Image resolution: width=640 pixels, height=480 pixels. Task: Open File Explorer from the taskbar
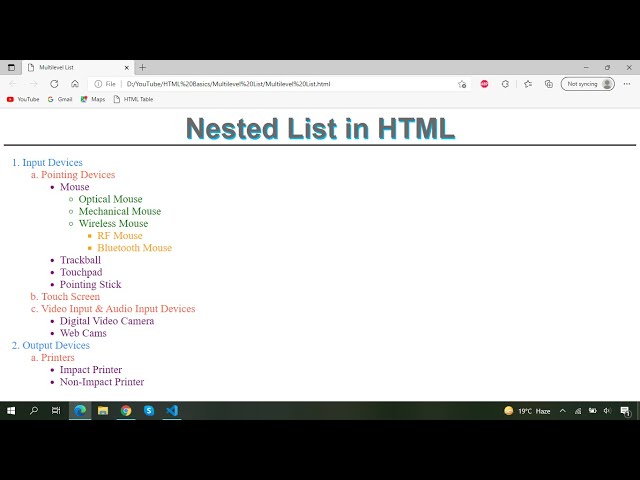[103, 411]
